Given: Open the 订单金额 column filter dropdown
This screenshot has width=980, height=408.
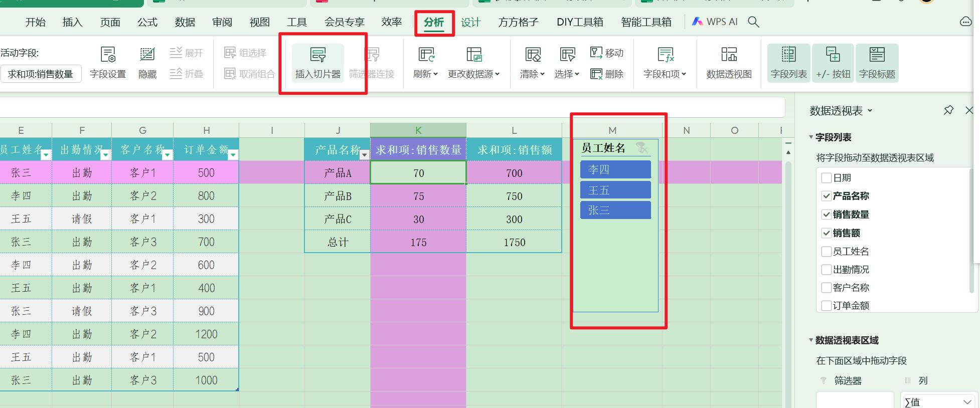Looking at the screenshot, I should coord(233,155).
